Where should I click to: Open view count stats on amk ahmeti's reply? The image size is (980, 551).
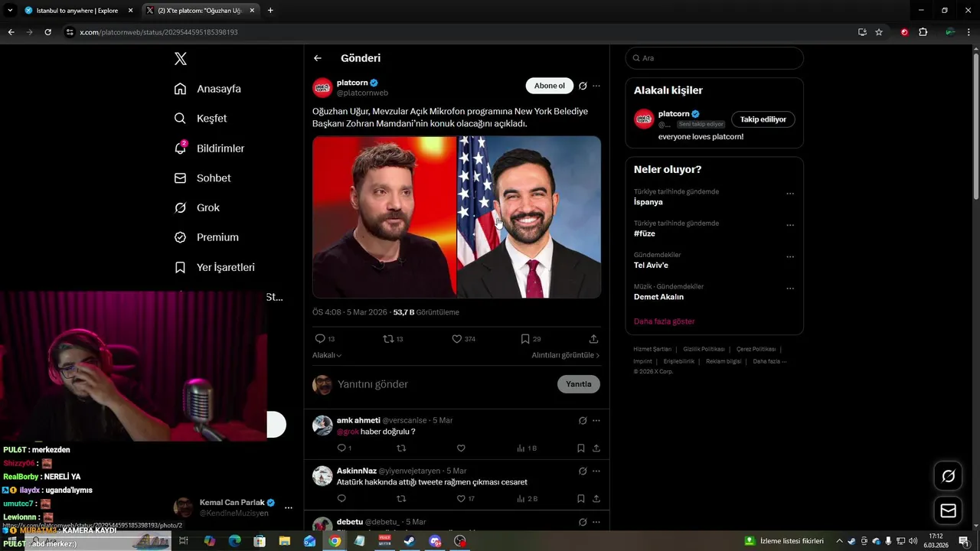pos(527,448)
